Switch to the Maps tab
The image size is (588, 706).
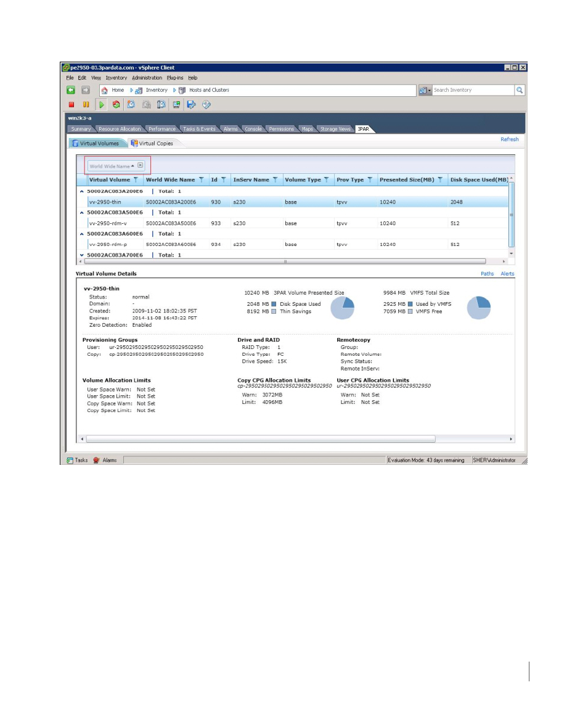(x=308, y=129)
